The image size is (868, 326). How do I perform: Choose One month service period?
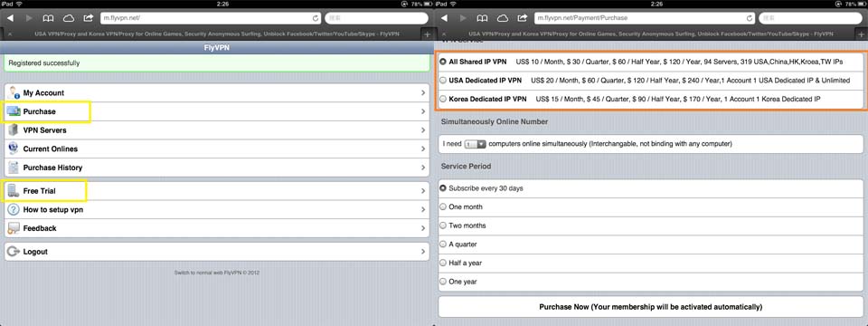click(x=443, y=206)
